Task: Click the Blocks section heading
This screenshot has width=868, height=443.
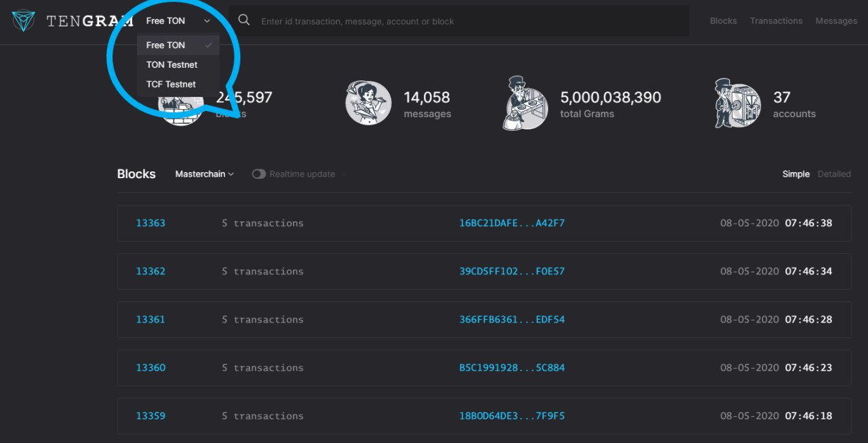Action: pyautogui.click(x=136, y=174)
